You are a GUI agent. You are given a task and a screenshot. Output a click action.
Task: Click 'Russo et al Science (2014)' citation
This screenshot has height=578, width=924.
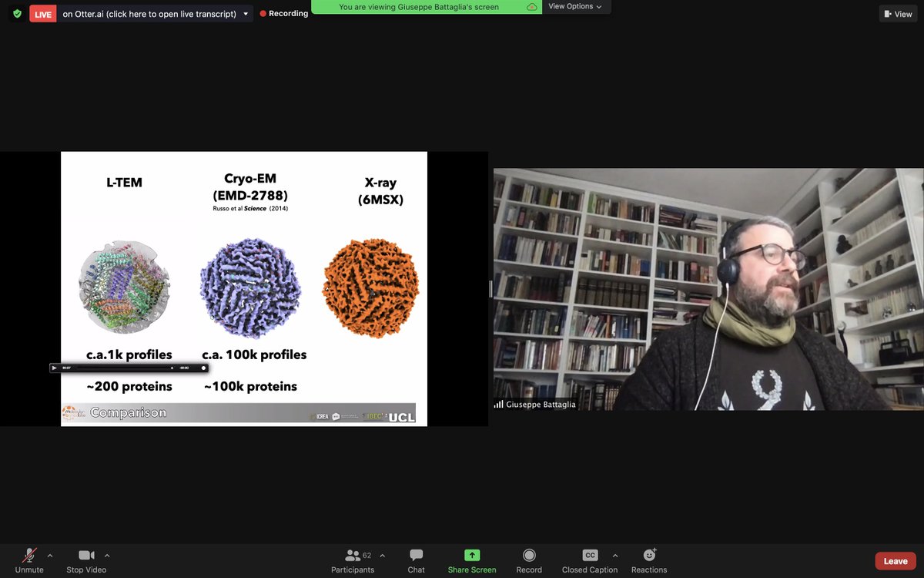[250, 209]
